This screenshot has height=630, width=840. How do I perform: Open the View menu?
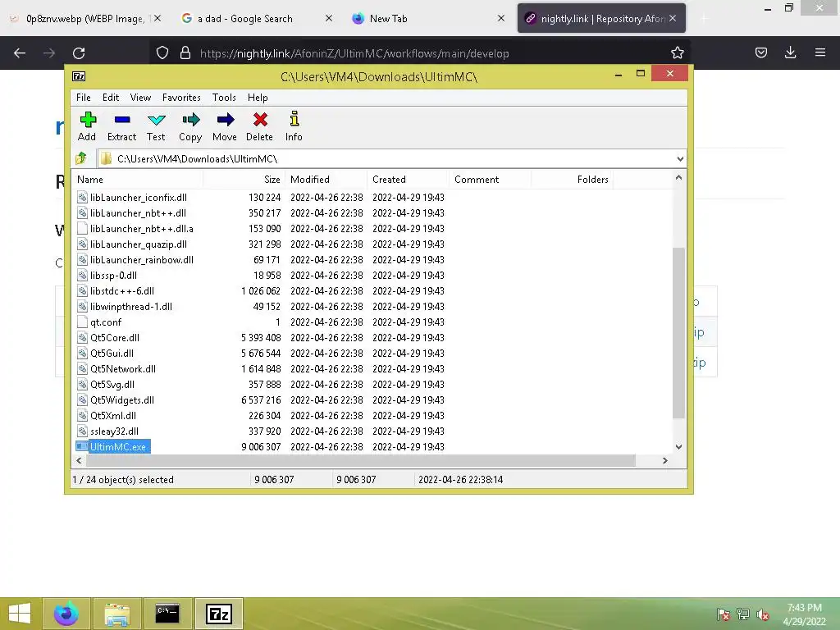point(140,98)
